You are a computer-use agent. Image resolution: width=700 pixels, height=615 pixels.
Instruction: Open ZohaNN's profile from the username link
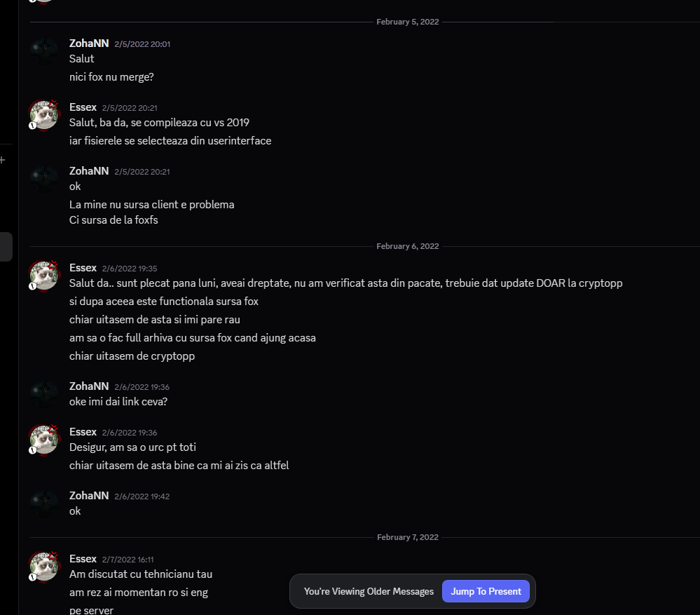click(88, 43)
